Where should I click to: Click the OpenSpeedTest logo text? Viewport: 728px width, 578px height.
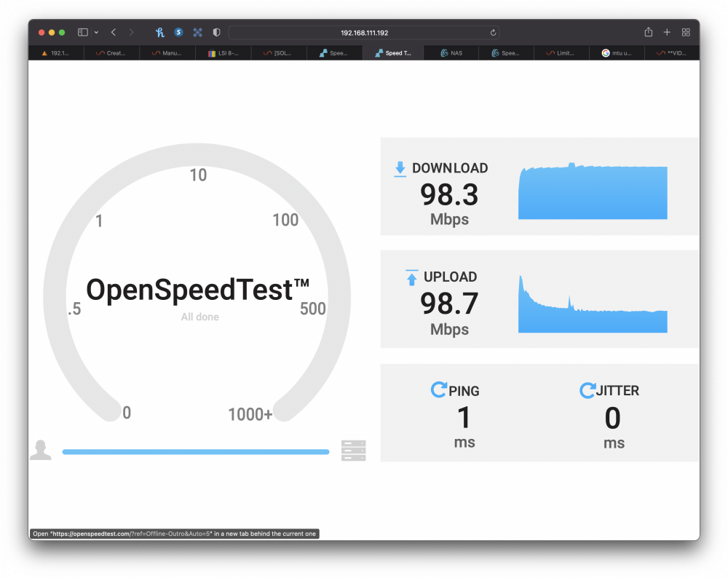click(x=198, y=290)
